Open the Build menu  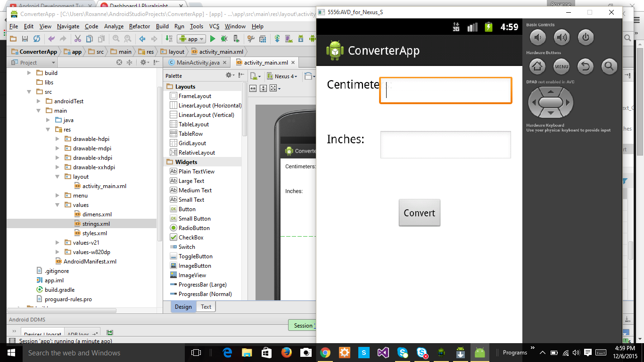click(x=162, y=26)
